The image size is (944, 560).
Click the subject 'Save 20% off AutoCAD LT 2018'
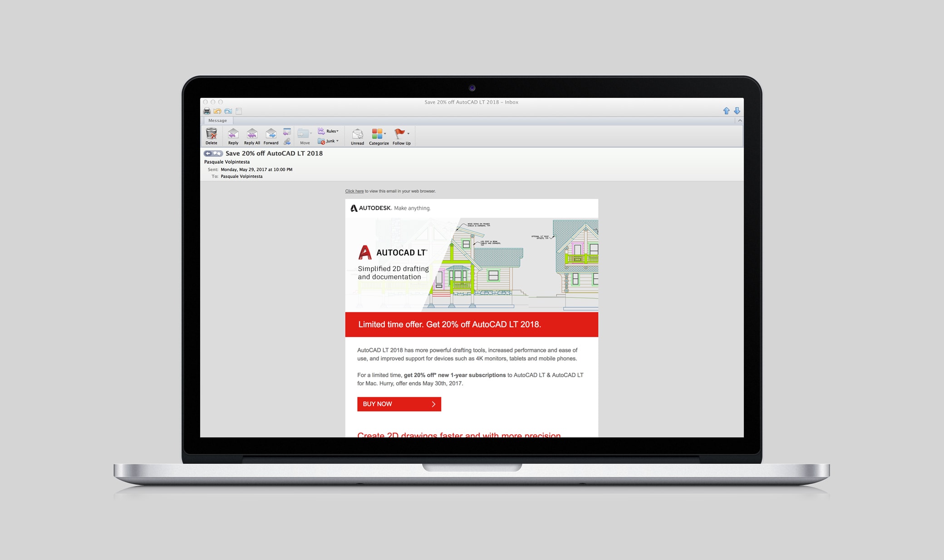coord(274,153)
